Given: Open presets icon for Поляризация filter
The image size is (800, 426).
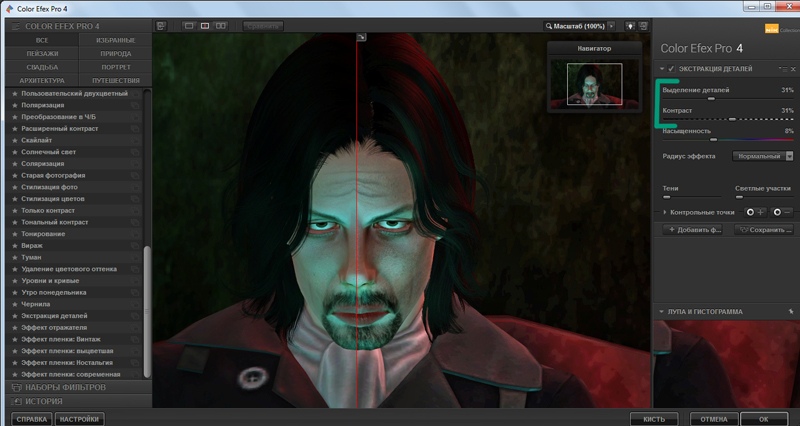Looking at the screenshot, I should [x=135, y=106].
